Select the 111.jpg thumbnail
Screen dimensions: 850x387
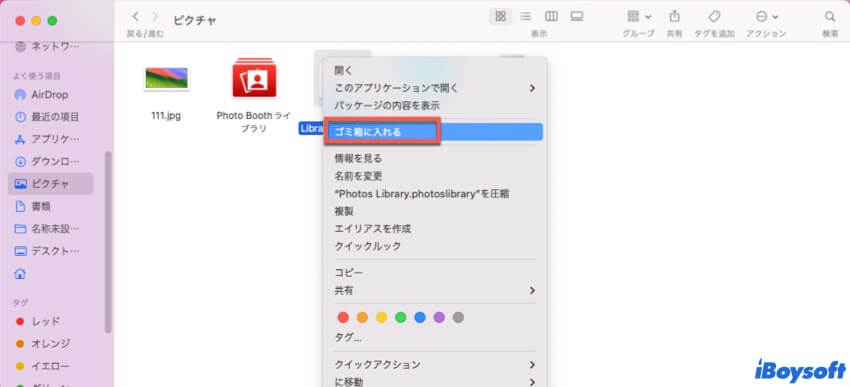pos(166,78)
